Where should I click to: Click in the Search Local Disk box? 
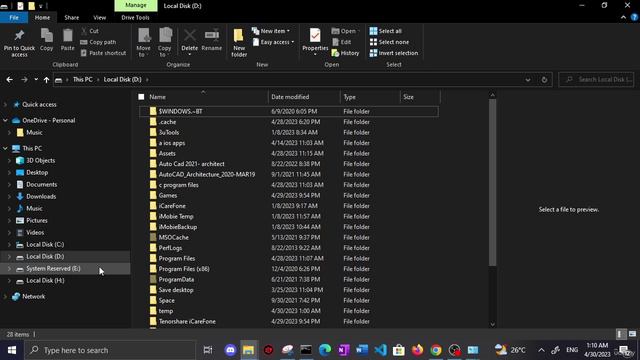(x=596, y=80)
